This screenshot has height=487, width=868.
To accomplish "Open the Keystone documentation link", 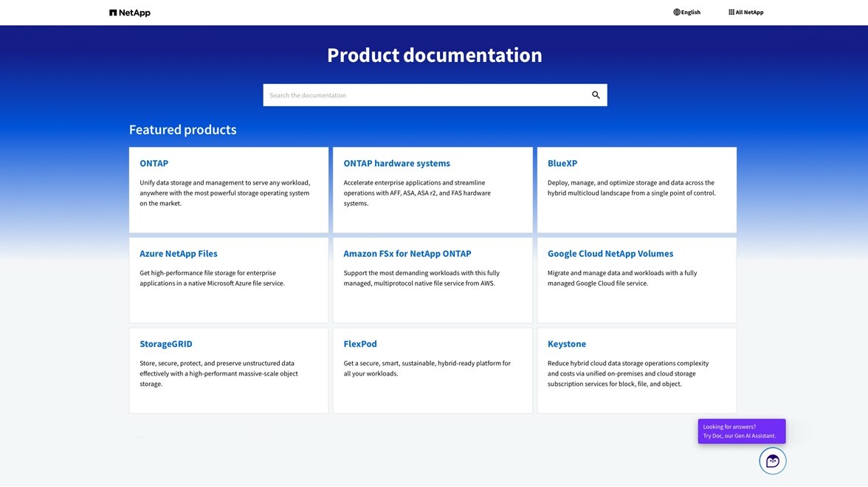I will (x=567, y=344).
